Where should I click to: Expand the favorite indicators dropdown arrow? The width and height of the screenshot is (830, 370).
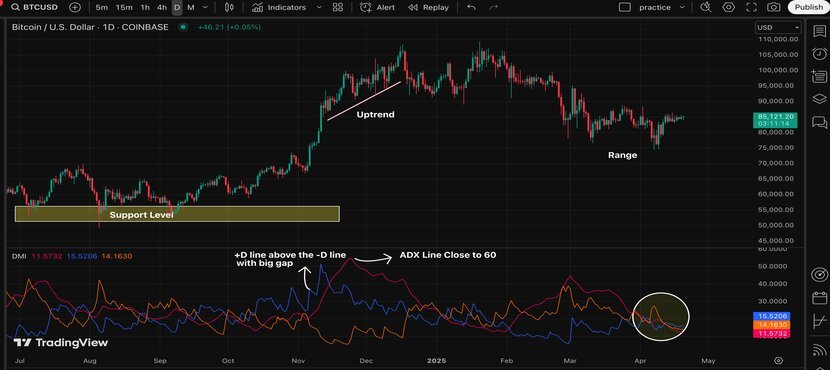click(x=319, y=7)
